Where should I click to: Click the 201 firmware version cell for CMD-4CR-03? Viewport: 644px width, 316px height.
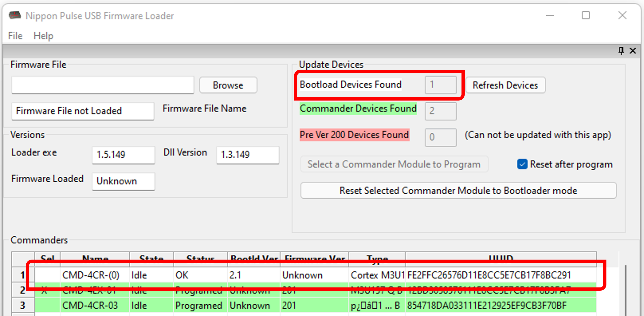click(314, 305)
